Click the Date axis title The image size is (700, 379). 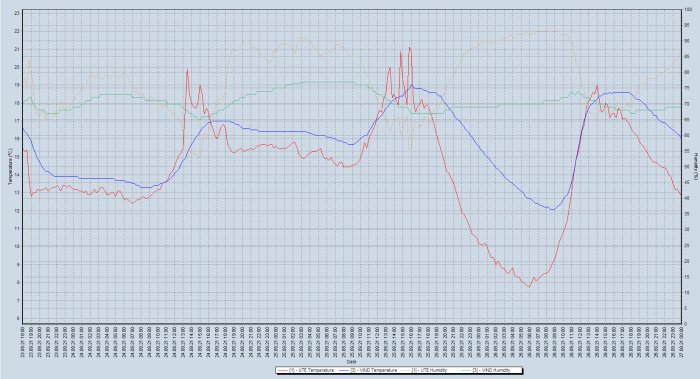click(351, 362)
